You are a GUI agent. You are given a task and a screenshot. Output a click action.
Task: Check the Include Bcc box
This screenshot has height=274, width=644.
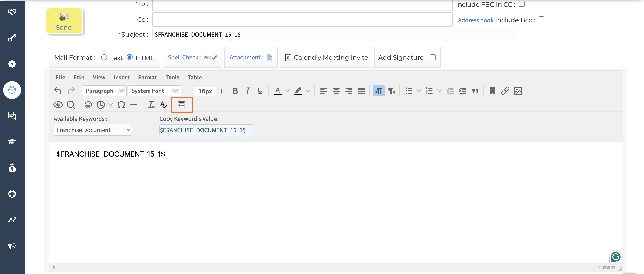coord(541,20)
